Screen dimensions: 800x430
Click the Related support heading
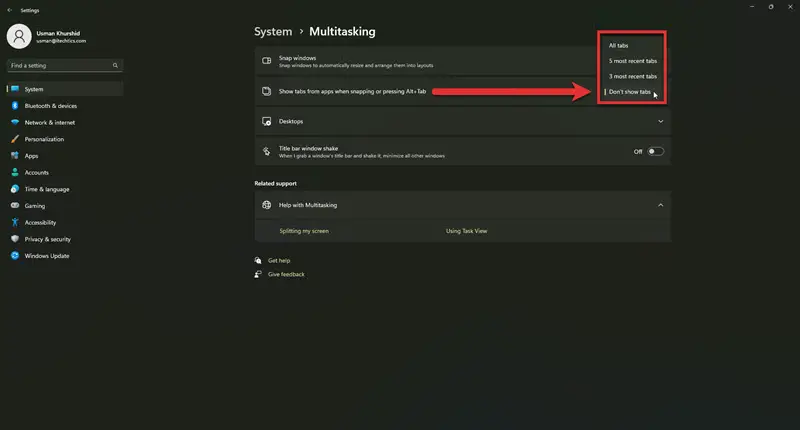pos(276,184)
